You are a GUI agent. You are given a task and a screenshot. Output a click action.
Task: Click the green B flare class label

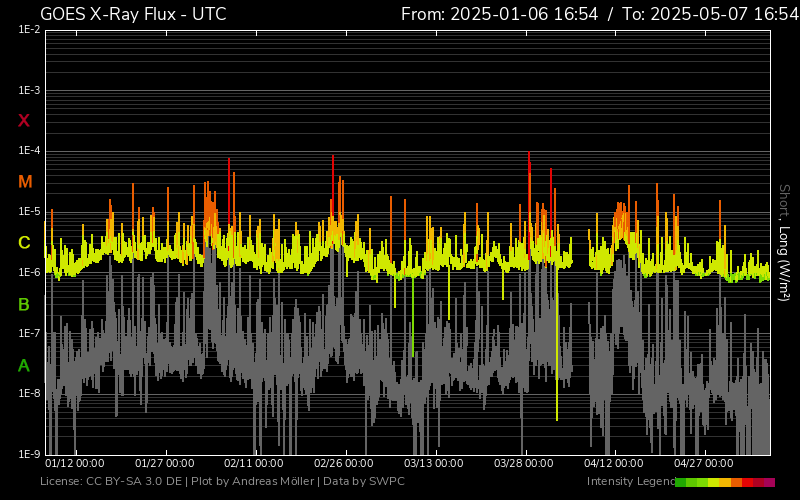pos(24,305)
